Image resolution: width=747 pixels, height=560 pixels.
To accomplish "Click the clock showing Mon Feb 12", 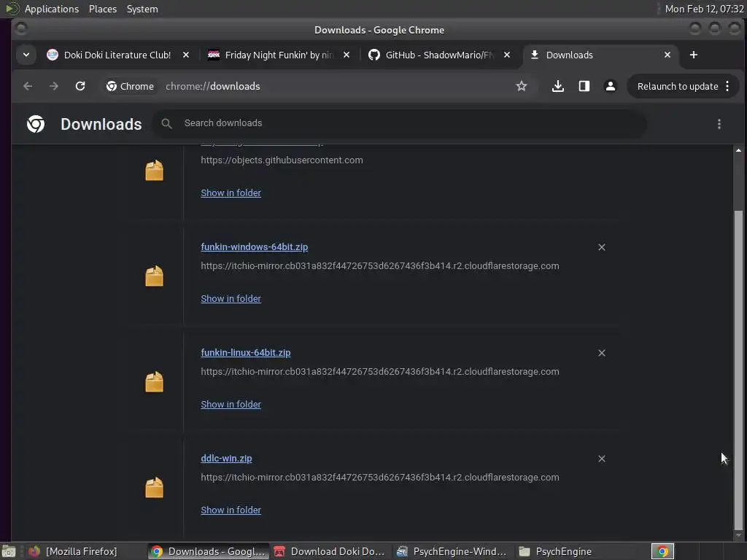I will click(x=704, y=9).
